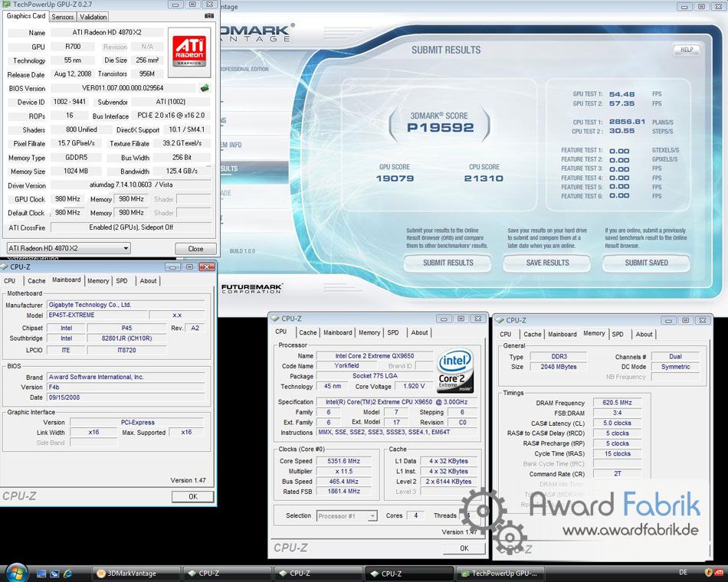Click the GPU-Z title bar application icon
Screen dimensions: 728x582
tap(7, 4)
